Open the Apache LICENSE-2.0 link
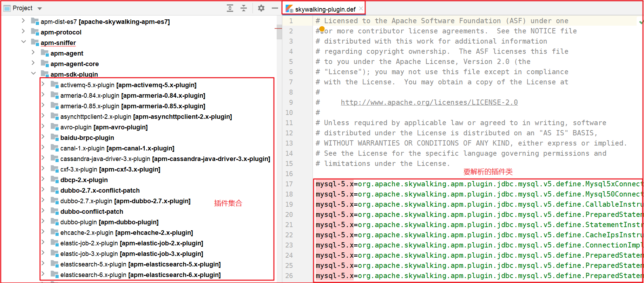 [429, 102]
